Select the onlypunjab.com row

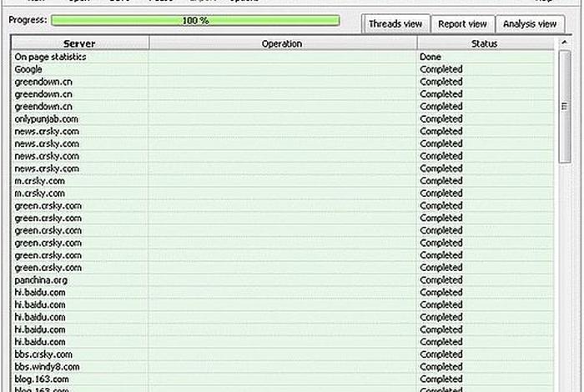282,119
